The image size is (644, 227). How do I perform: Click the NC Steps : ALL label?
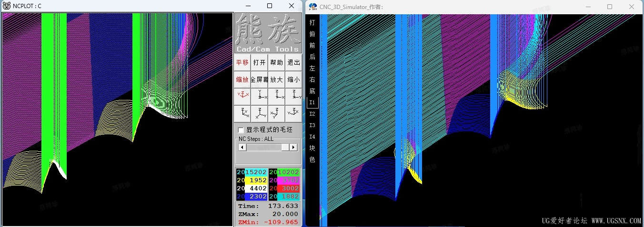coord(256,139)
